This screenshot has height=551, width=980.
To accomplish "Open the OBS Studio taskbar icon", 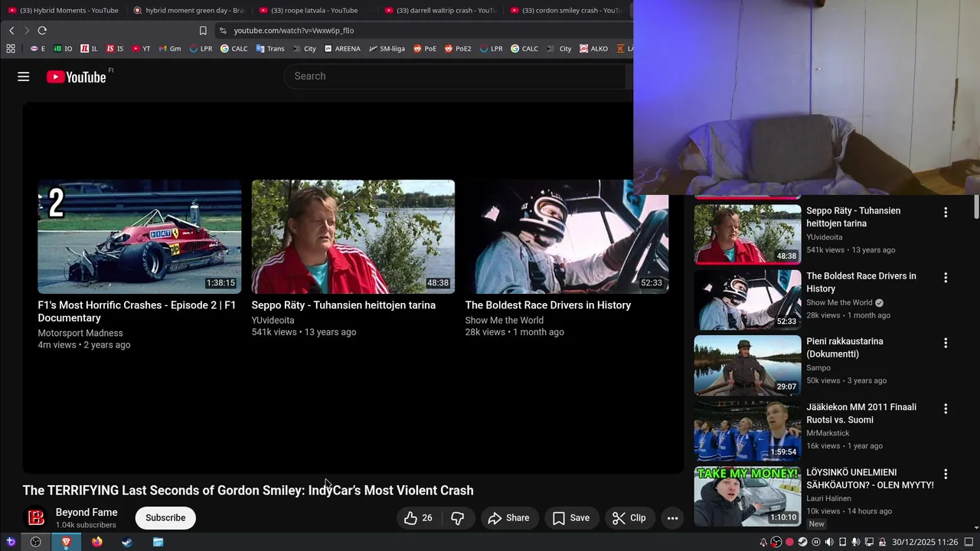I will (35, 542).
